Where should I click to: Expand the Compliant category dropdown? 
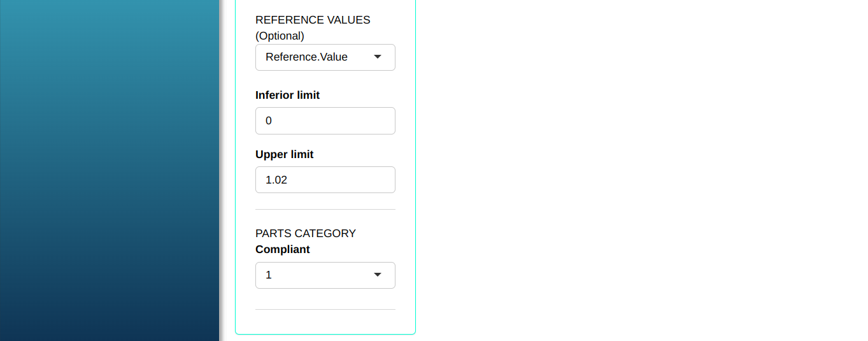click(x=325, y=275)
